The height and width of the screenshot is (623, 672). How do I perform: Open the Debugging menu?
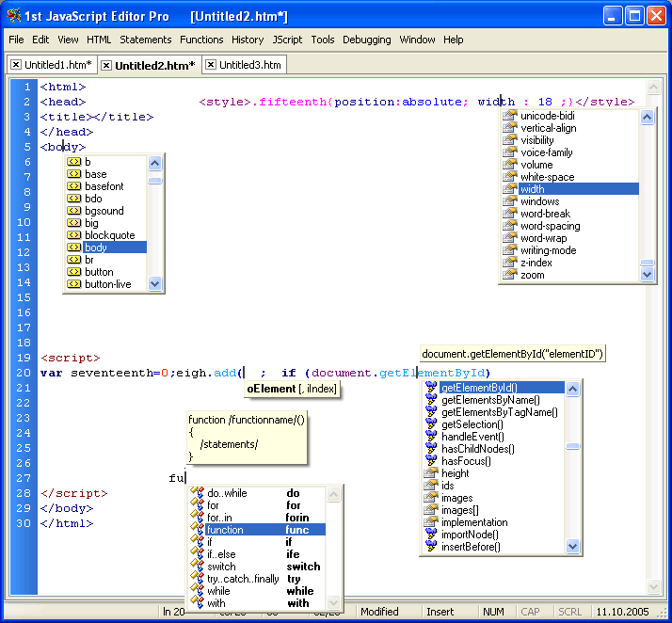366,40
